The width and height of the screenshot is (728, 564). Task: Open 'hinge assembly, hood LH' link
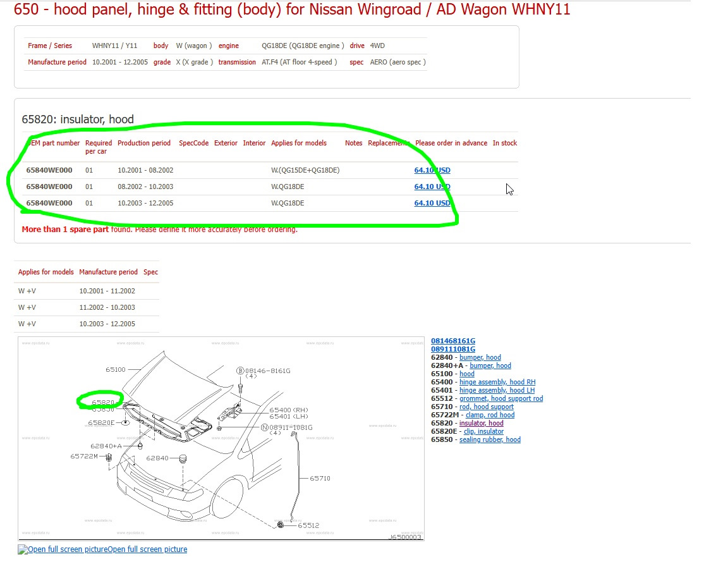pos(497,390)
